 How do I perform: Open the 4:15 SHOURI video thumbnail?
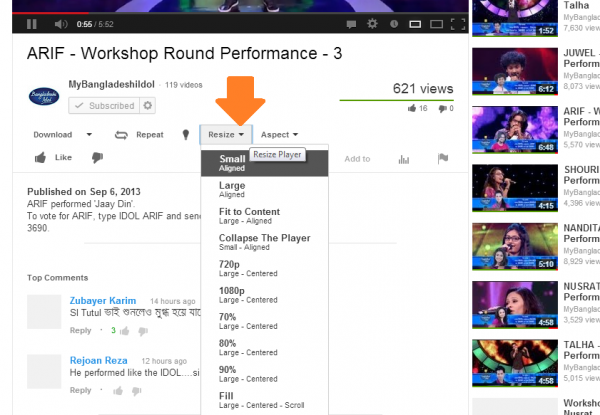[x=515, y=188]
